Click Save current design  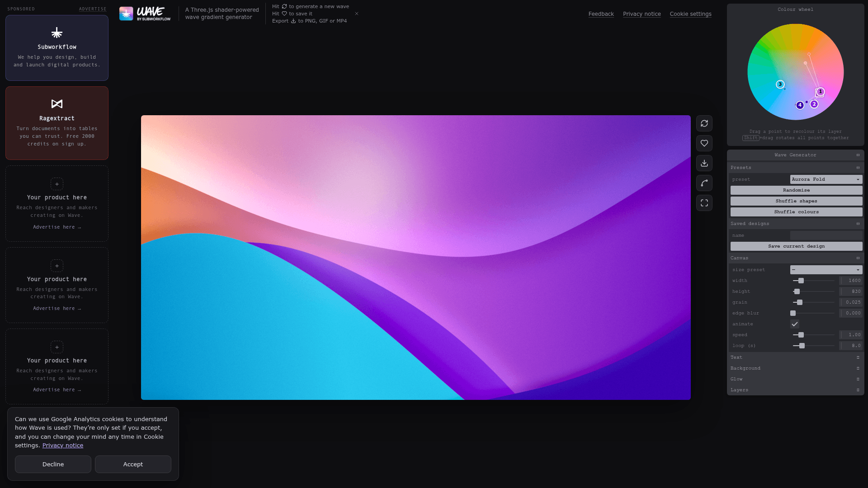797,246
